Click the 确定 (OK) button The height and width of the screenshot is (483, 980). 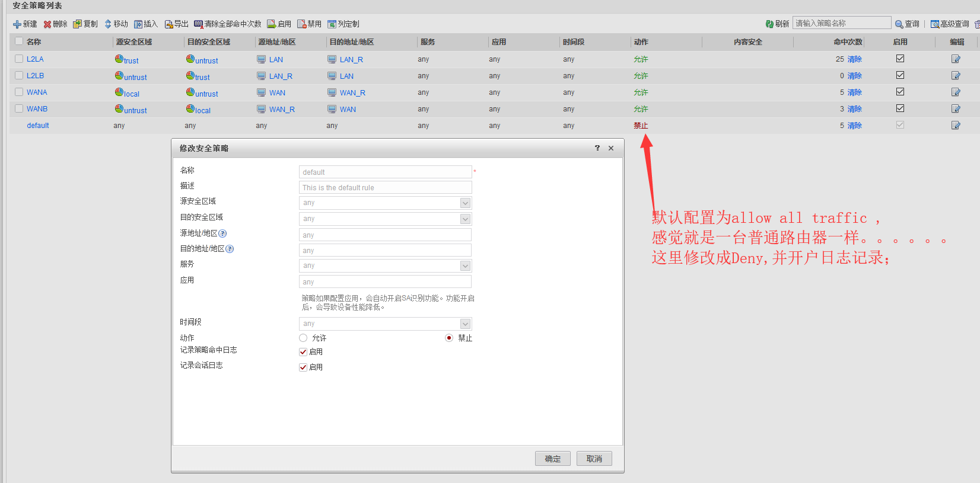point(553,459)
